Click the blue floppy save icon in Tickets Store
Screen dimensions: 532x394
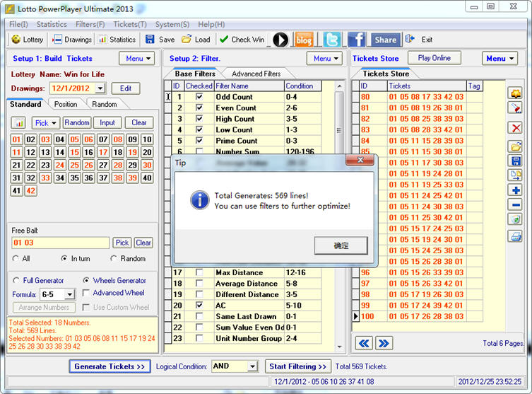[x=515, y=161]
